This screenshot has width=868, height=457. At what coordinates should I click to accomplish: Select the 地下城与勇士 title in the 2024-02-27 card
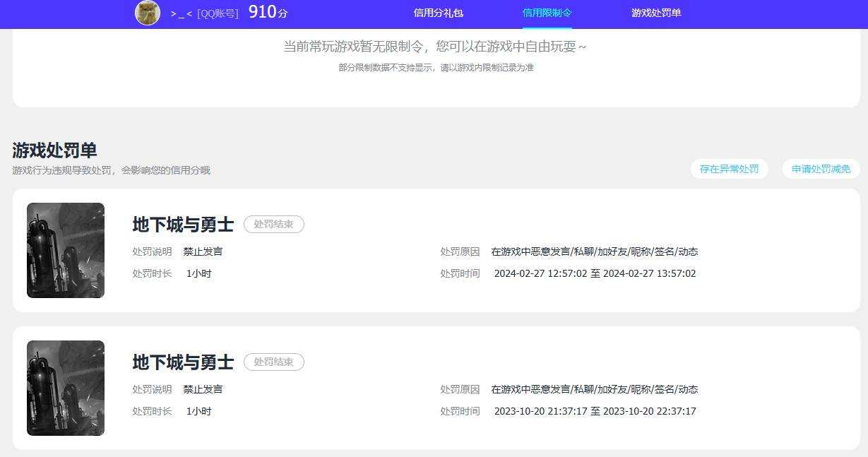coord(183,224)
